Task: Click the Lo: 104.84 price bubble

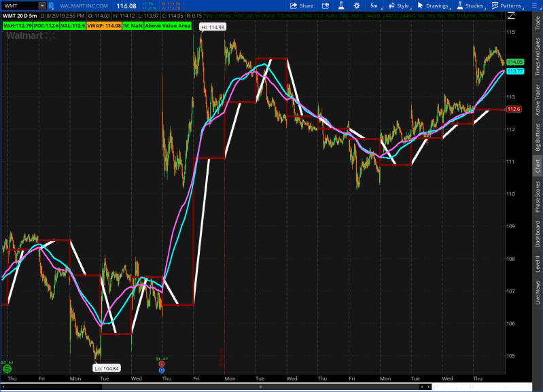Action: 107,368
